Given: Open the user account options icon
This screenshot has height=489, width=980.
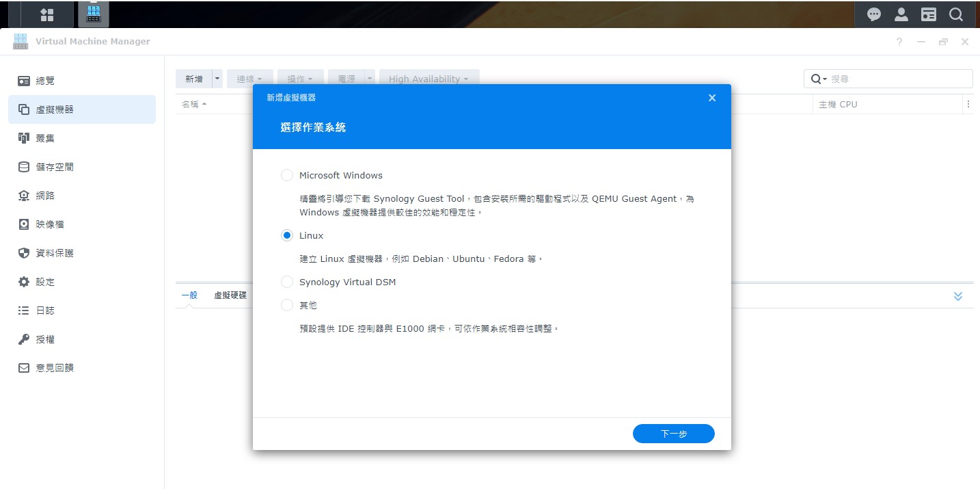Looking at the screenshot, I should point(901,14).
